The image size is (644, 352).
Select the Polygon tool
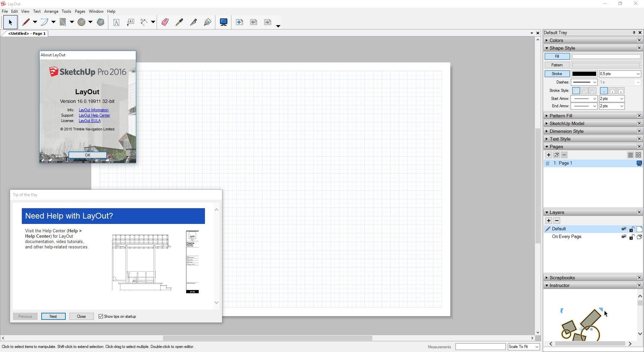click(x=100, y=22)
